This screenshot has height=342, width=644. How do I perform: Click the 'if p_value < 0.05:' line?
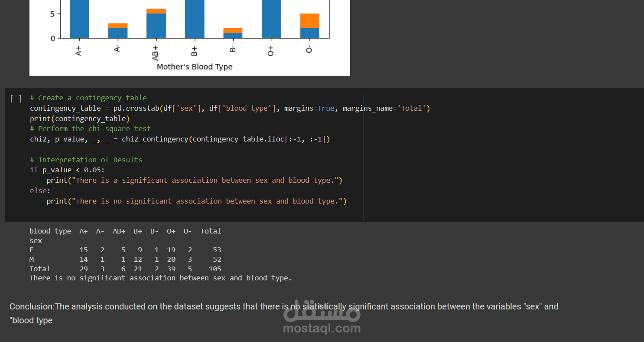pyautogui.click(x=67, y=170)
